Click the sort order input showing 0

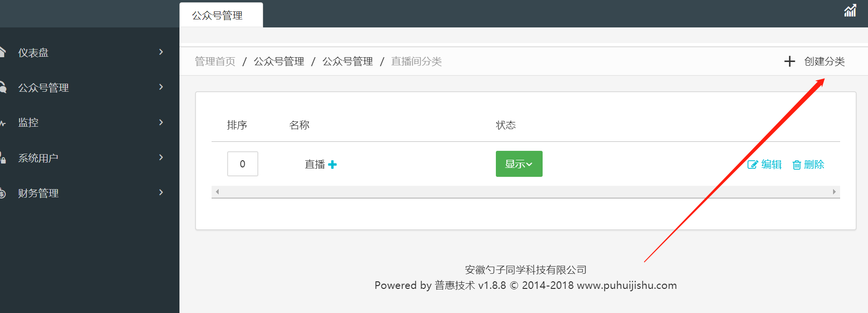tap(243, 164)
